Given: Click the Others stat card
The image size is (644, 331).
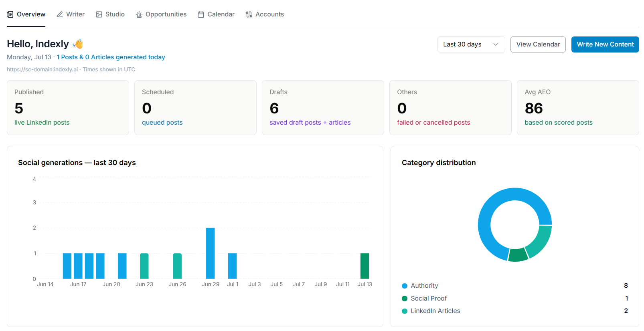Looking at the screenshot, I should click(450, 107).
